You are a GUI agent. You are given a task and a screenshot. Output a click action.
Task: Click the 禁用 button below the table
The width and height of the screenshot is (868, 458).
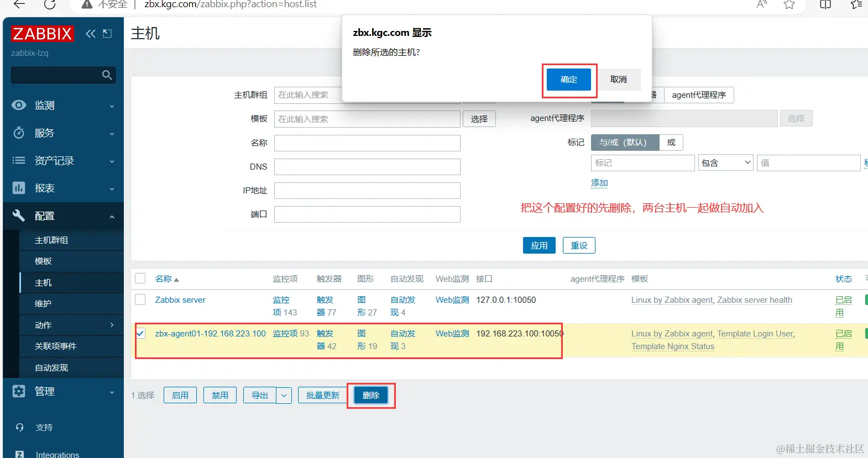click(x=220, y=396)
